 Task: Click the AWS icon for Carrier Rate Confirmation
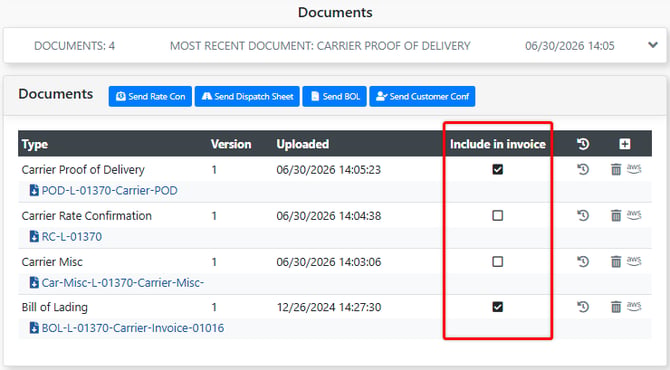pos(634,214)
